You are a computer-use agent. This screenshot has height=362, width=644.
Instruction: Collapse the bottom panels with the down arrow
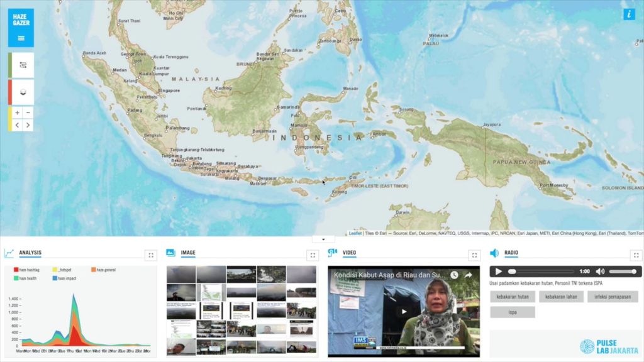click(323, 239)
